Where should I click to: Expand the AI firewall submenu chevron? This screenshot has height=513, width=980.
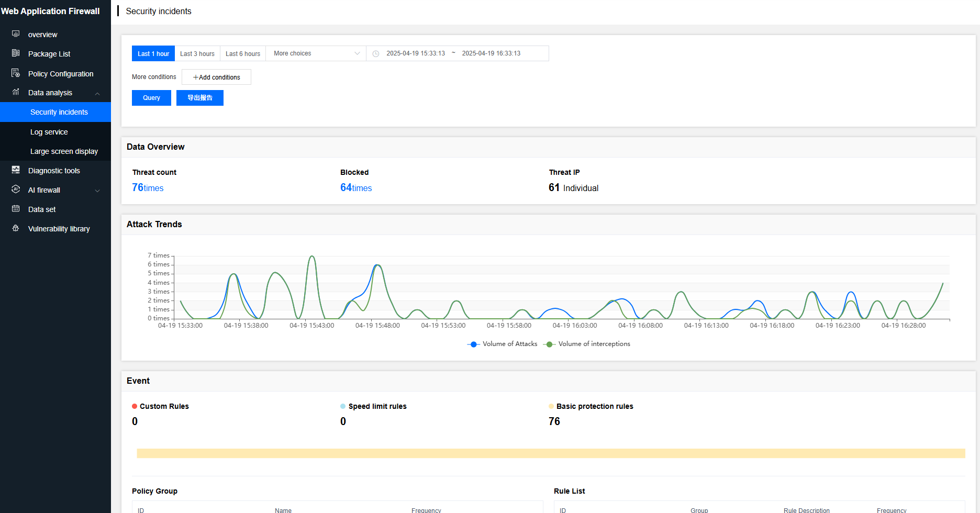click(97, 191)
